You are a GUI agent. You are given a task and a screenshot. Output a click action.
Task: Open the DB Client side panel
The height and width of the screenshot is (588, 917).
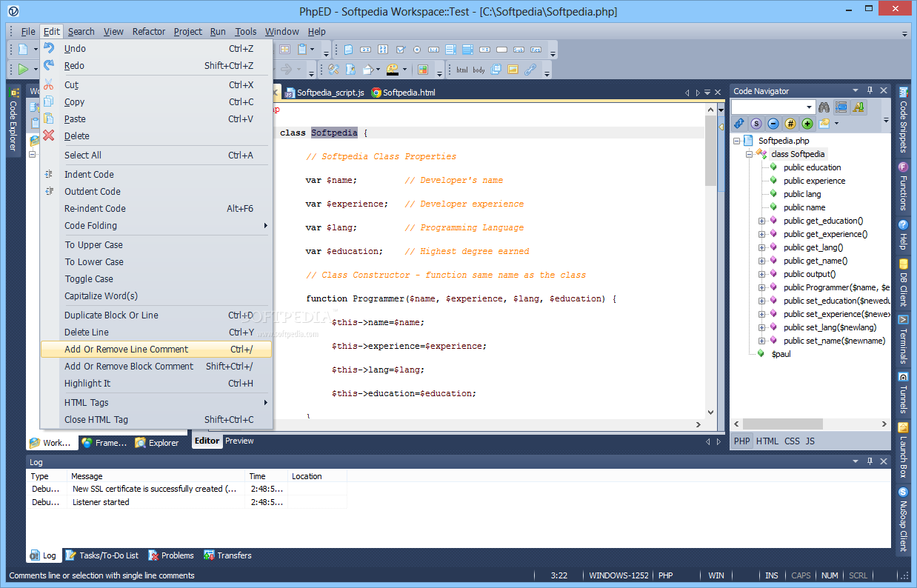[903, 282]
